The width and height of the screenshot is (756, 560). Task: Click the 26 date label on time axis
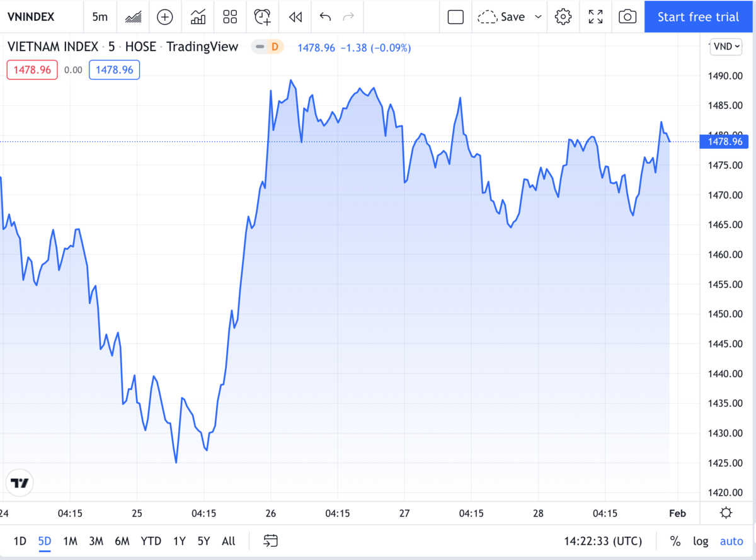272,513
